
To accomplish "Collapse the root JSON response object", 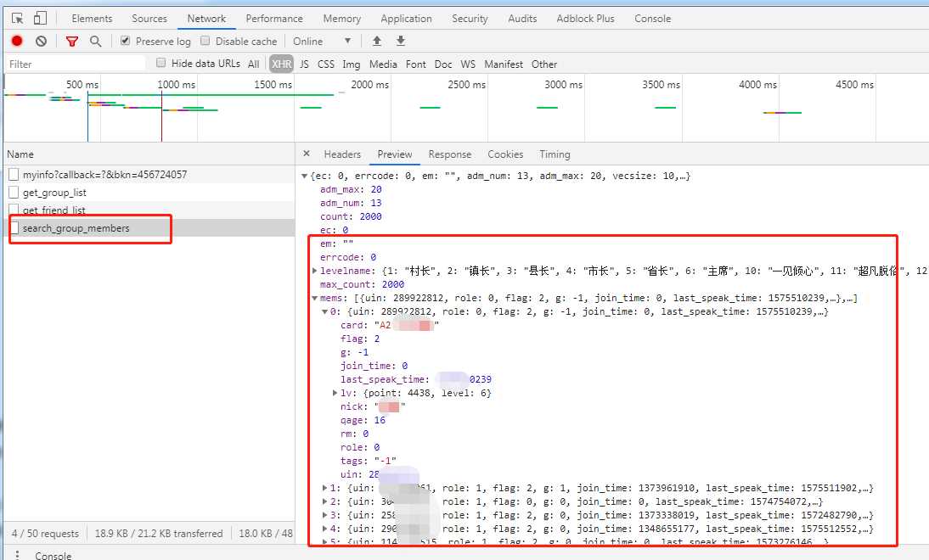I will tap(305, 176).
